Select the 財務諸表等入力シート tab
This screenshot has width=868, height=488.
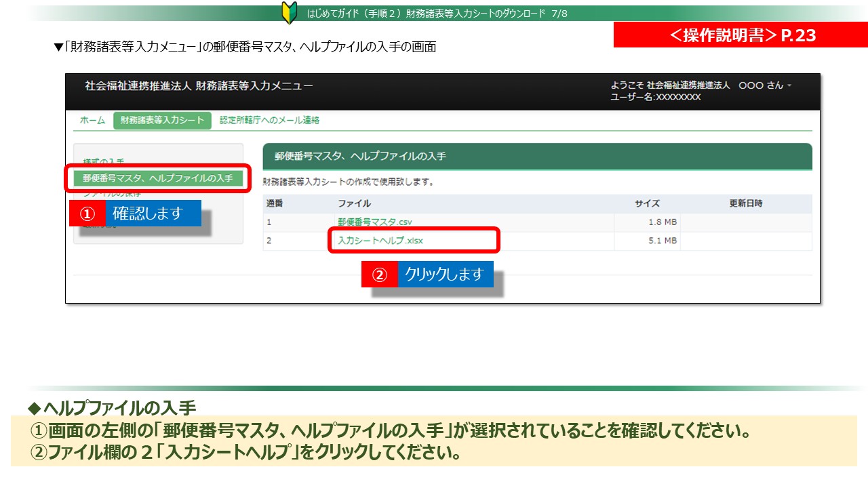click(162, 120)
